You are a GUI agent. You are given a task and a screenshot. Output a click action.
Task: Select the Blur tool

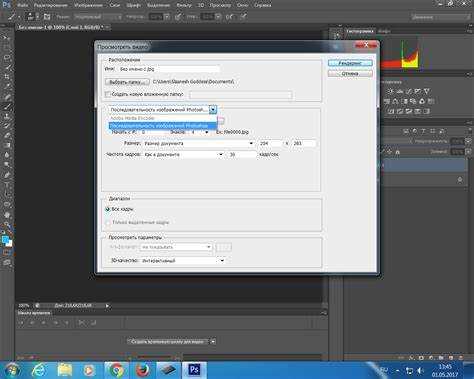pos(7,155)
